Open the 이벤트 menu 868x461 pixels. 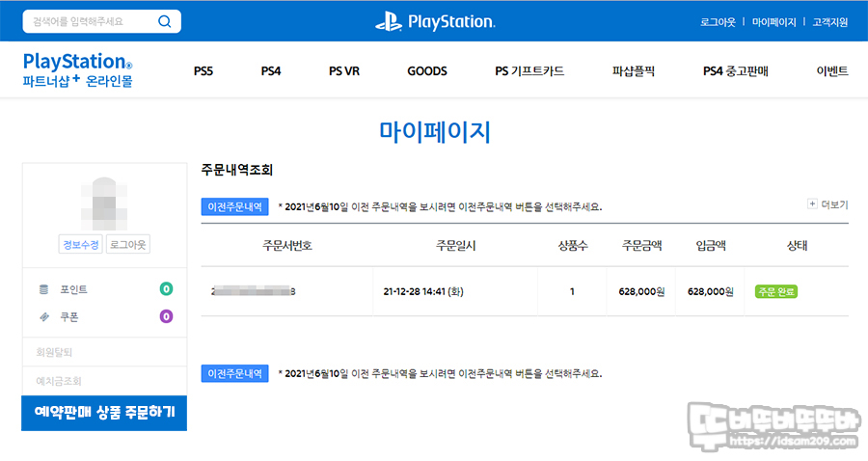832,70
